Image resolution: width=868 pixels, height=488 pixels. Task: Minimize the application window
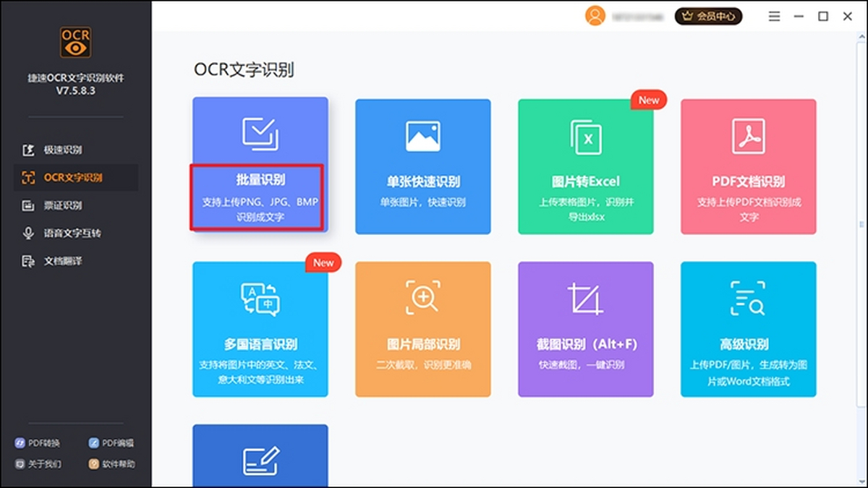(799, 16)
